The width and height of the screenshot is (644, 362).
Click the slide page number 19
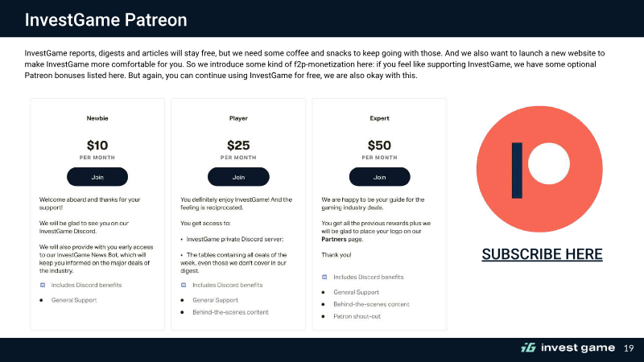tap(629, 348)
